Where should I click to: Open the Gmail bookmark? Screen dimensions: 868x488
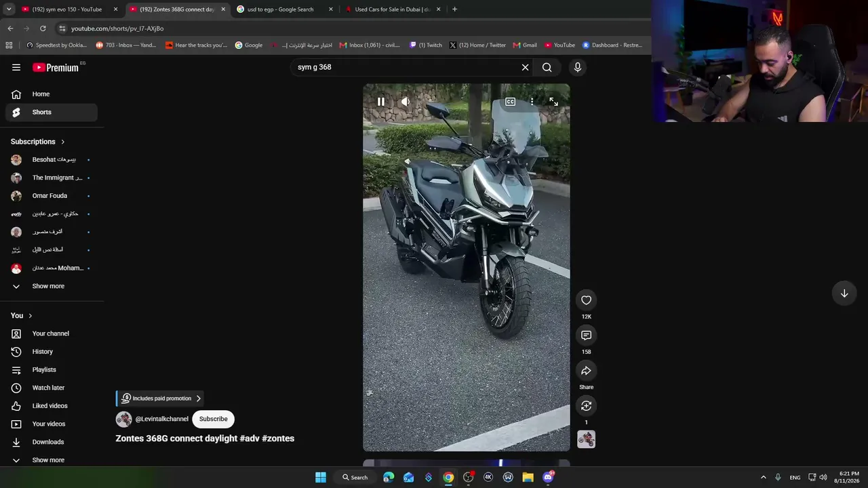(x=525, y=45)
